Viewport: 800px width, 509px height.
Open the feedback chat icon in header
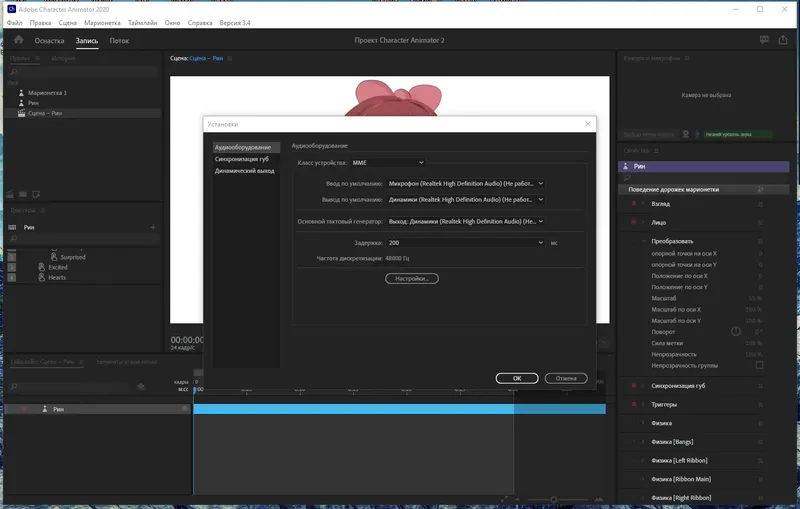click(x=764, y=40)
